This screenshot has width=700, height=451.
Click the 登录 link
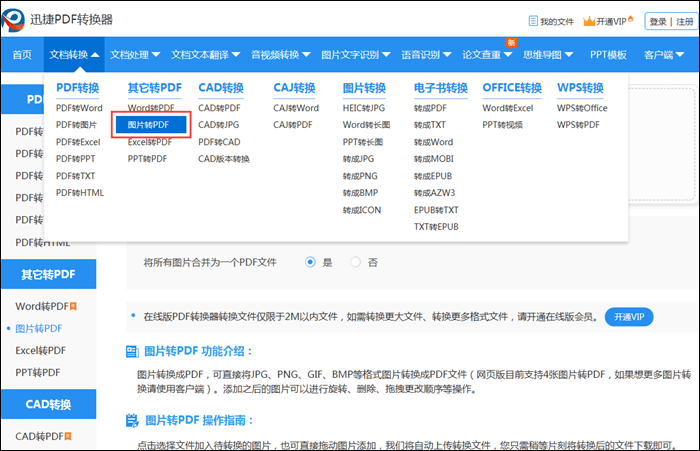658,21
